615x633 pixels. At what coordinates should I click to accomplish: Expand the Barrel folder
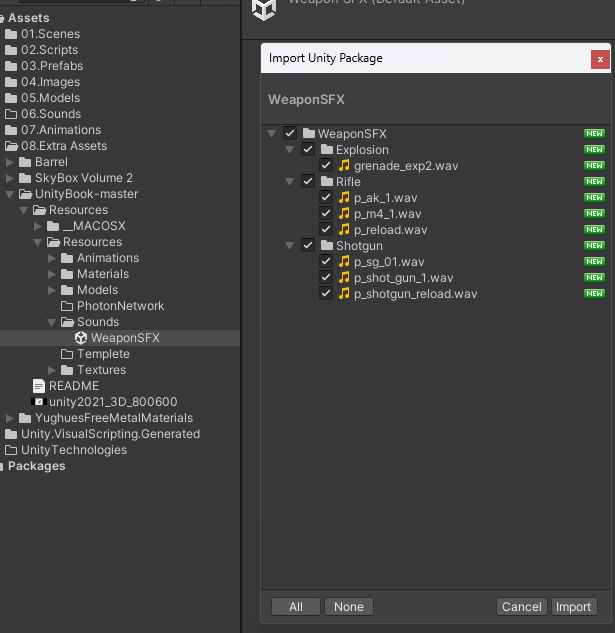coord(10,162)
